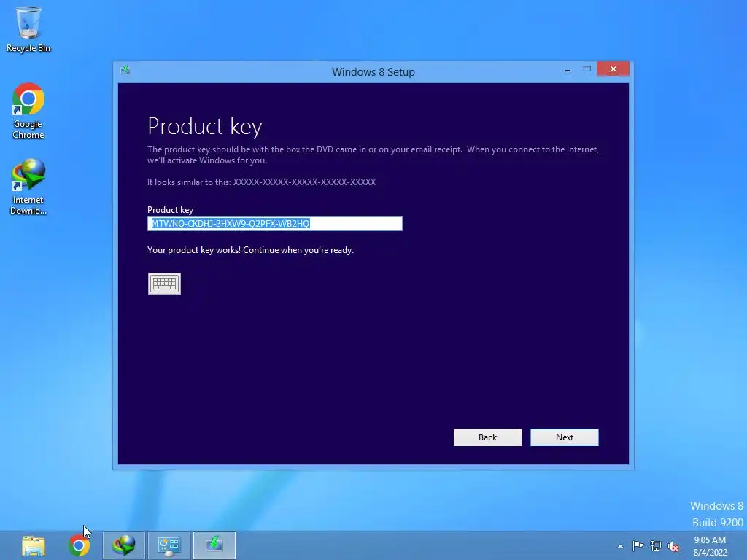Minimize the Windows 8 Setup window
Image resolution: width=747 pixels, height=560 pixels.
pos(568,70)
